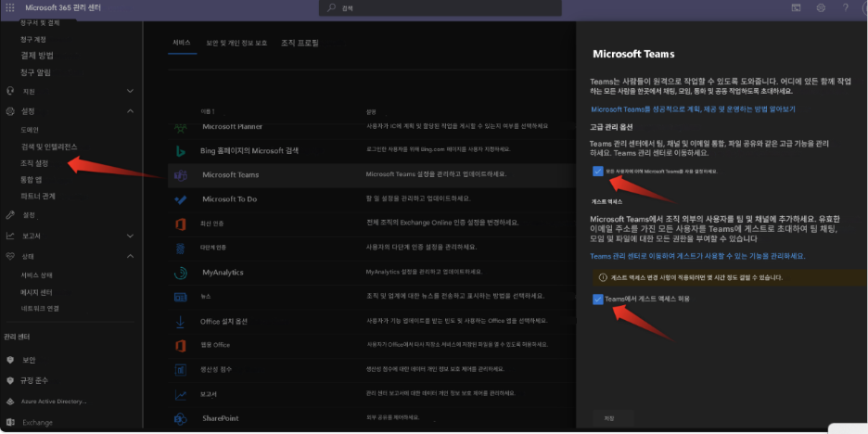Open 도메인 in sidebar
The image size is (868, 434).
tap(30, 130)
